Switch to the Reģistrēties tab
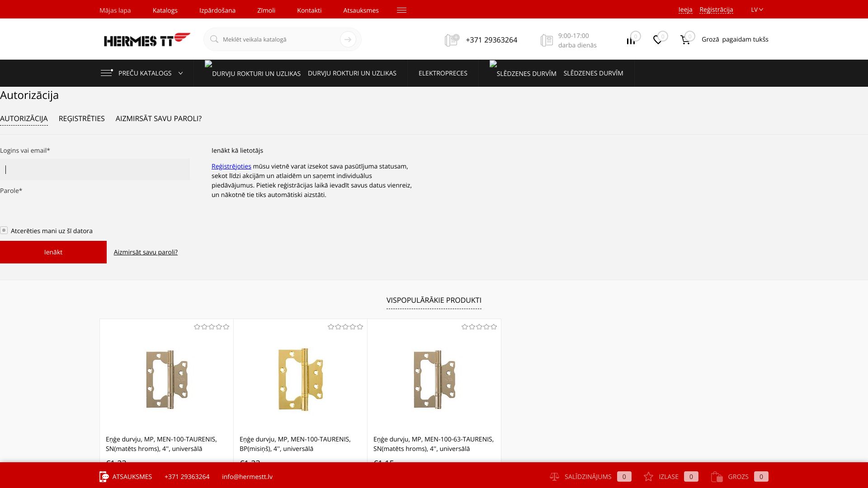Screen dimensions: 868x488 (x=81, y=118)
